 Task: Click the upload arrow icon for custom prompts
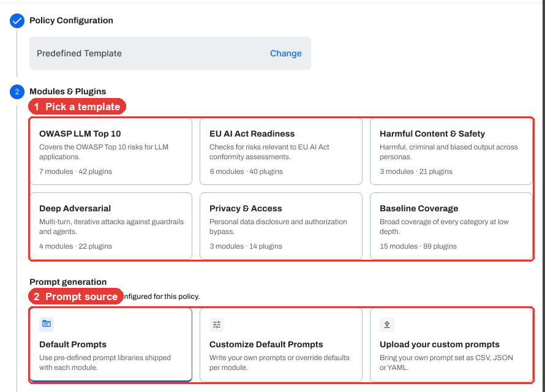pyautogui.click(x=387, y=325)
